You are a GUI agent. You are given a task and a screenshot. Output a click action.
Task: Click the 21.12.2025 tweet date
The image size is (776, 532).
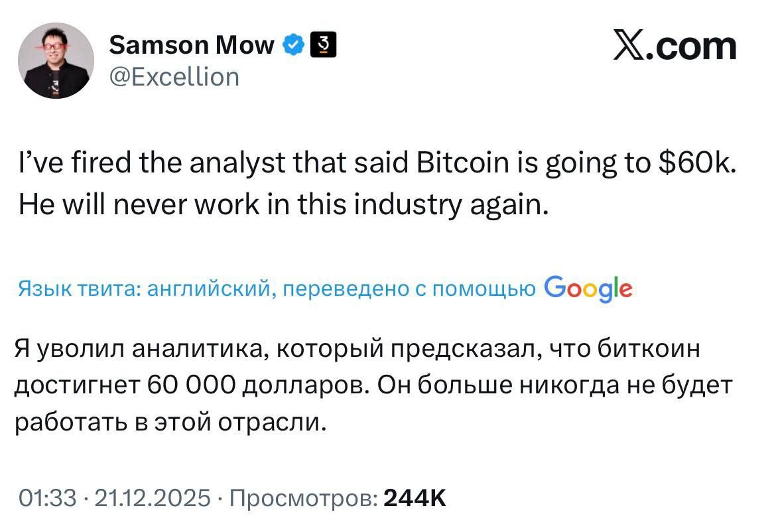click(153, 498)
